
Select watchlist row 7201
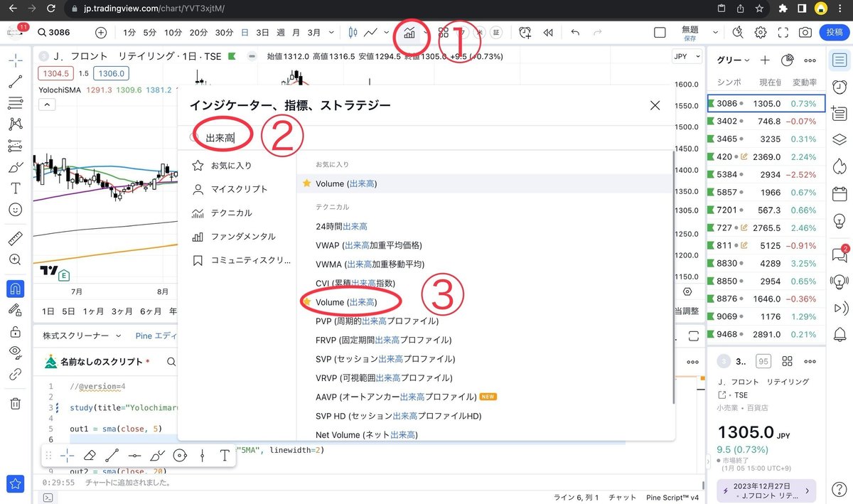tap(766, 210)
